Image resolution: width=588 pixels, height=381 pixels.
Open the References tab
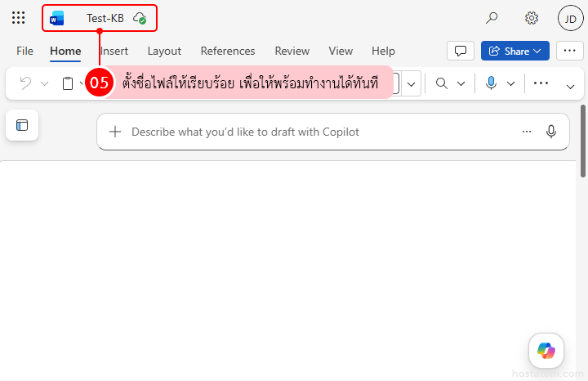tap(228, 51)
